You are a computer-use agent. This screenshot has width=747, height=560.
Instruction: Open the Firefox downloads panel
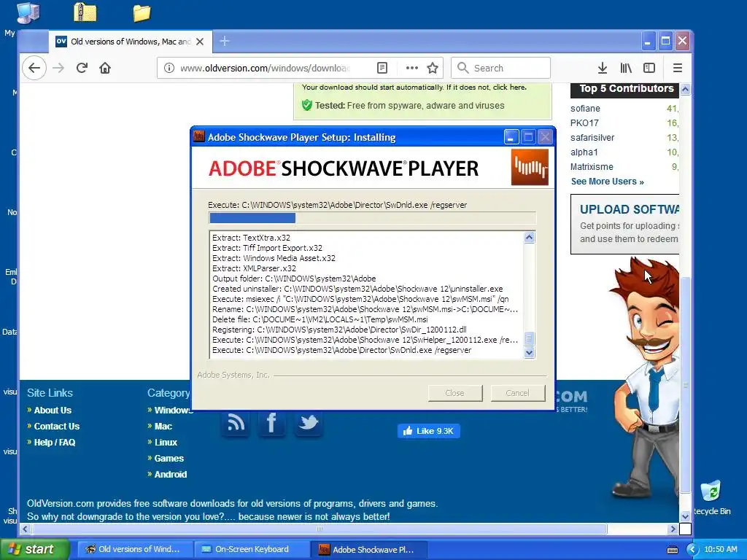coord(602,68)
